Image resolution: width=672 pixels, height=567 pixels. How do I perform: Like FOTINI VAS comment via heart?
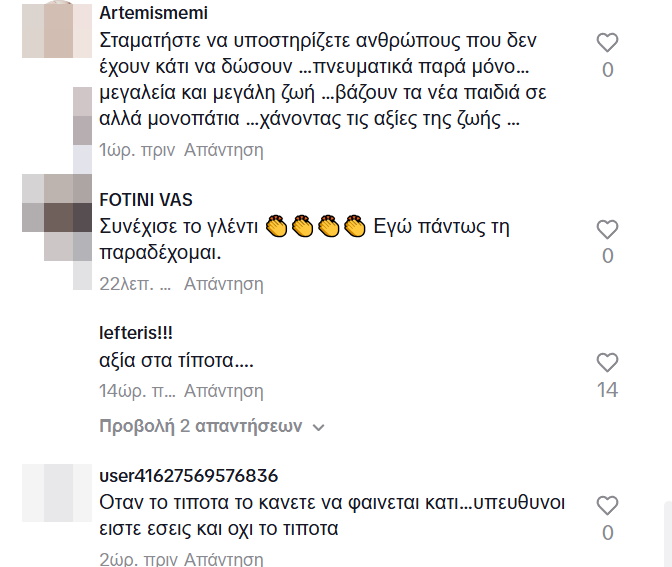[607, 229]
